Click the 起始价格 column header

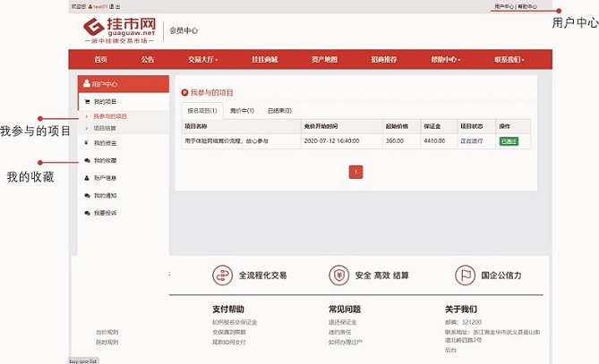(x=397, y=126)
